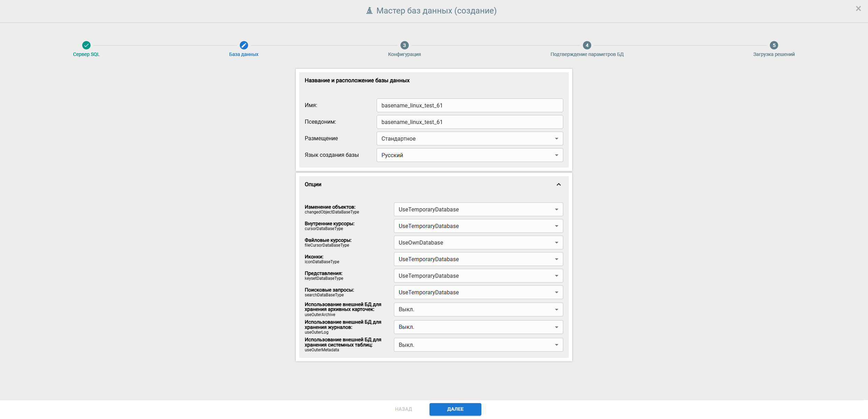This screenshot has width=868, height=419.
Task: Click step 3 Конфигурация circle icon
Action: (x=404, y=45)
